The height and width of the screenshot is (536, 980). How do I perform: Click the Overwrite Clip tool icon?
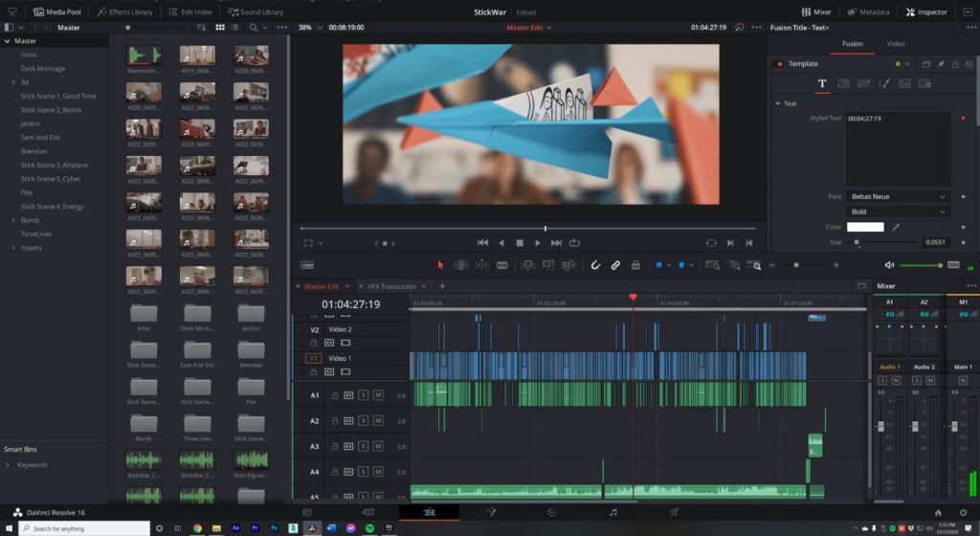point(548,265)
